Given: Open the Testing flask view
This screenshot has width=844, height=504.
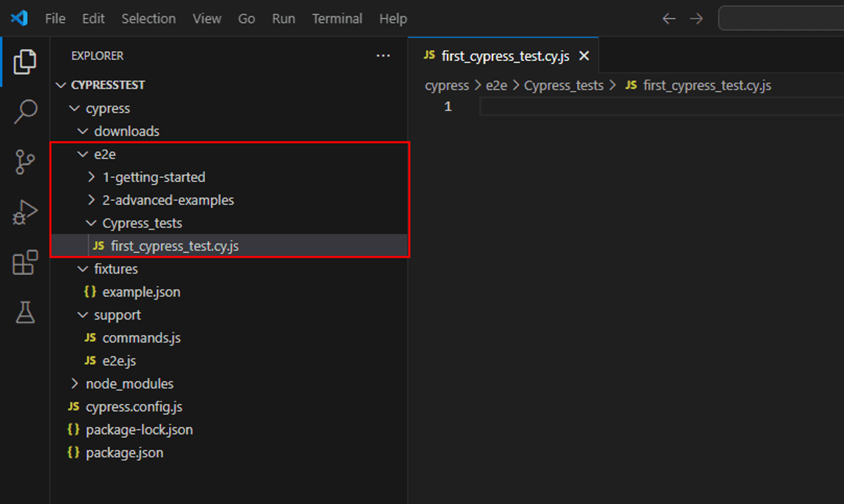Looking at the screenshot, I should click(25, 312).
